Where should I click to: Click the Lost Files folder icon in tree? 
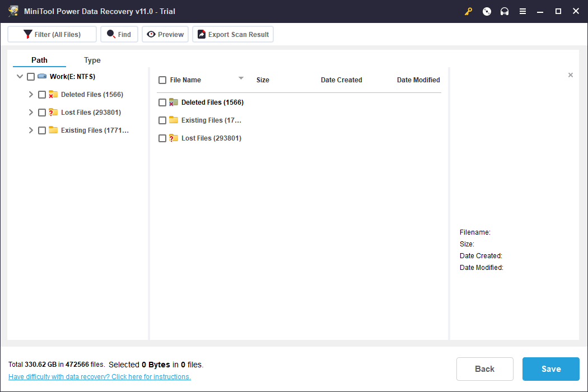[53, 112]
